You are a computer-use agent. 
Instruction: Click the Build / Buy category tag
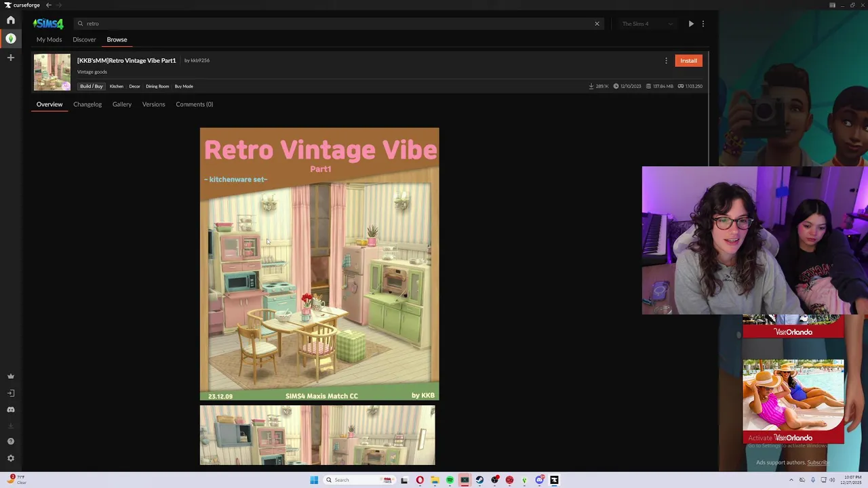click(x=92, y=86)
